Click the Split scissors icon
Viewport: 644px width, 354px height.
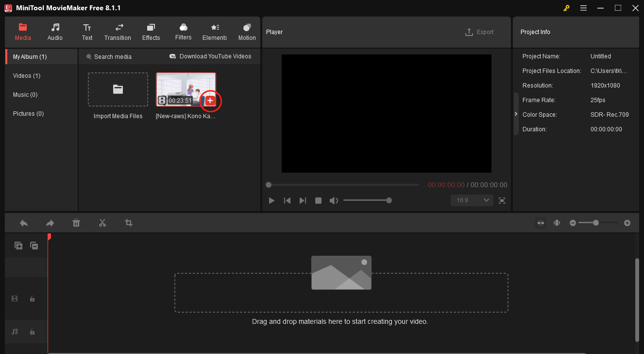(x=102, y=223)
